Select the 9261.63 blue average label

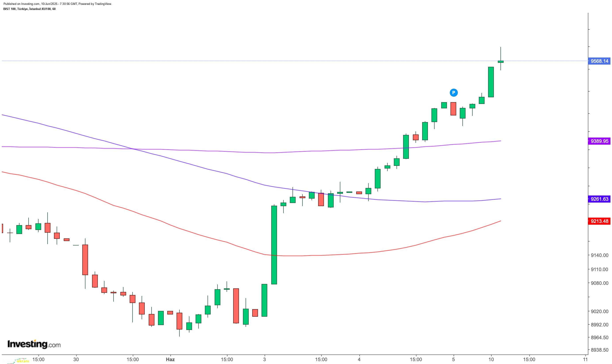click(x=599, y=199)
